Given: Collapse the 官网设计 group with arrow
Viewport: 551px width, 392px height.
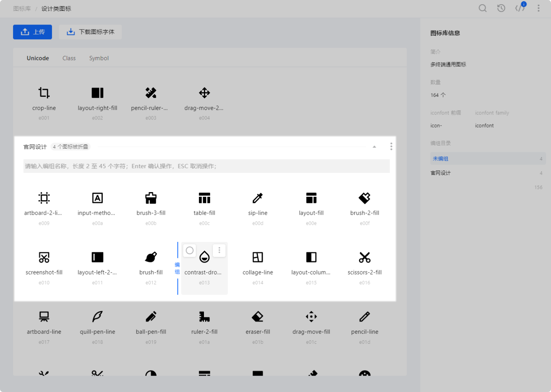Looking at the screenshot, I should tap(374, 147).
